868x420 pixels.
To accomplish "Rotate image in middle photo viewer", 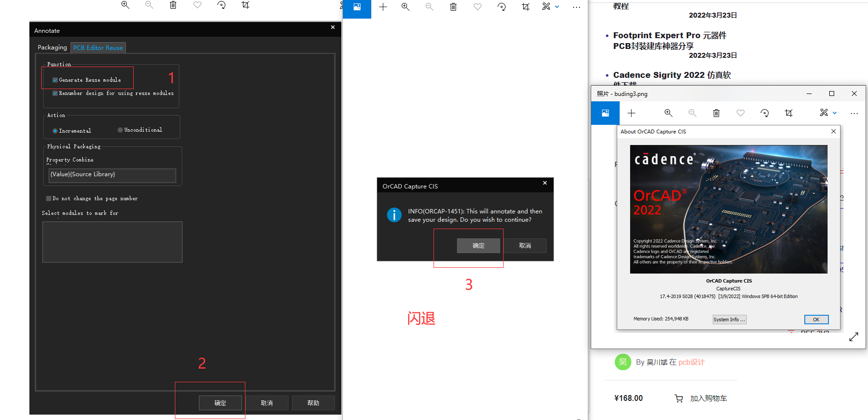I will pyautogui.click(x=502, y=7).
